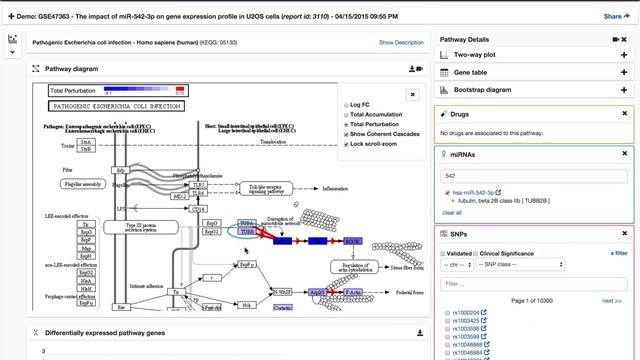The width and height of the screenshot is (640, 360).
Task: Click video icon in Pathway Details header
Action: [616, 40]
